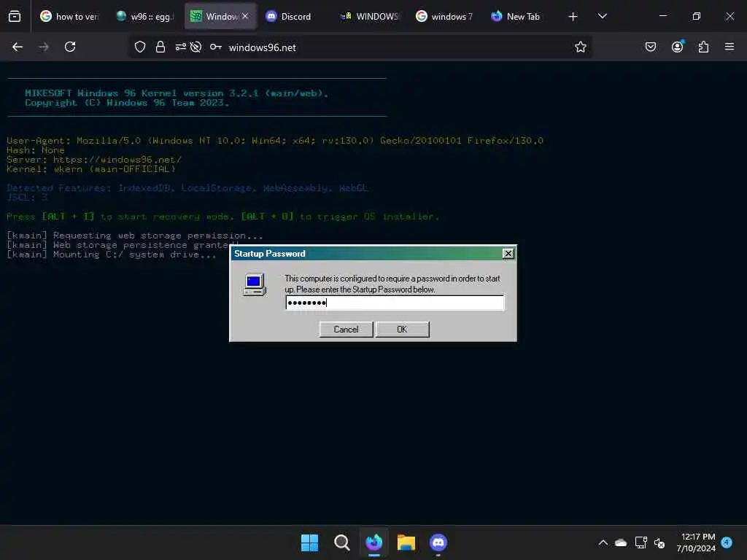Image resolution: width=747 pixels, height=560 pixels.
Task: Open tracking protection shield icon
Action: pos(139,47)
